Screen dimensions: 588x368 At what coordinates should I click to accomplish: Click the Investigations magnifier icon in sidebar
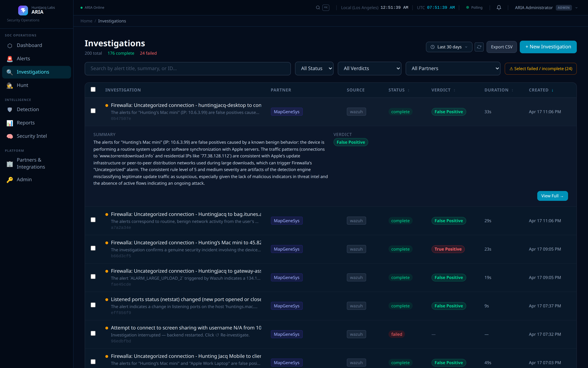coord(10,72)
